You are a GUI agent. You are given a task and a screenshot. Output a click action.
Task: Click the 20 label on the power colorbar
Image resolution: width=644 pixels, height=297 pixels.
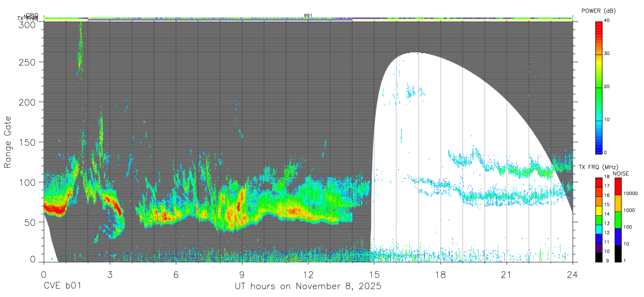click(x=607, y=87)
